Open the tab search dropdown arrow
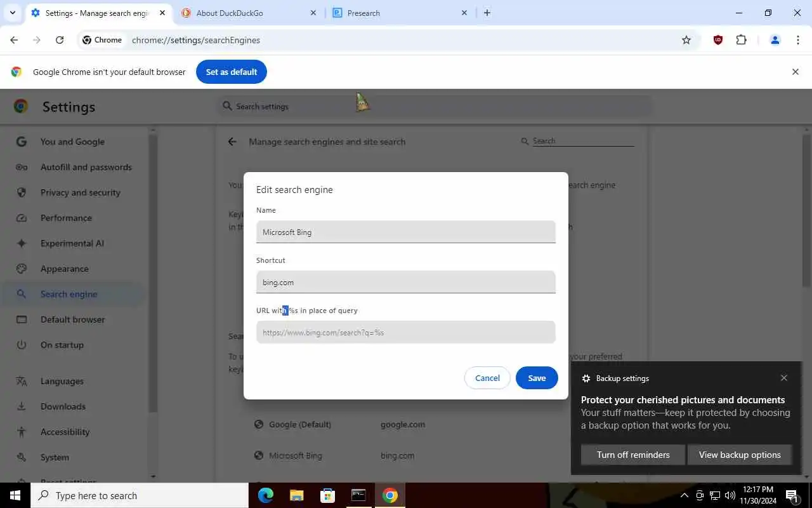 12,13
